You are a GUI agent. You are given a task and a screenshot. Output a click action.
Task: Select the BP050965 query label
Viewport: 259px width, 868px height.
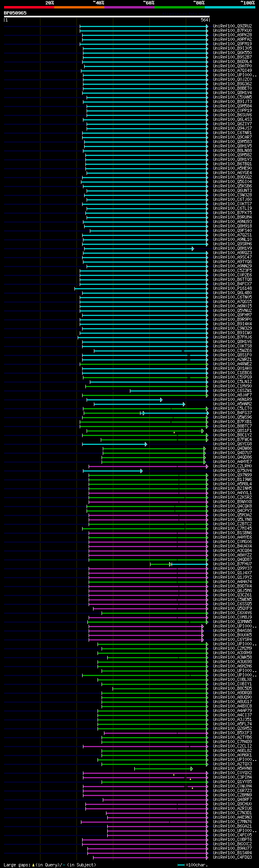15,13
